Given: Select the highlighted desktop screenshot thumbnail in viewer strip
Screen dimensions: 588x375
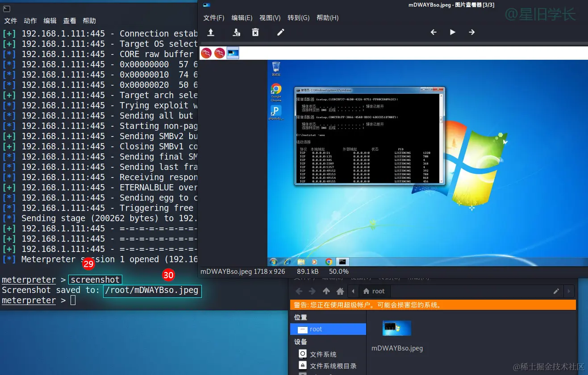Looking at the screenshot, I should click(233, 53).
